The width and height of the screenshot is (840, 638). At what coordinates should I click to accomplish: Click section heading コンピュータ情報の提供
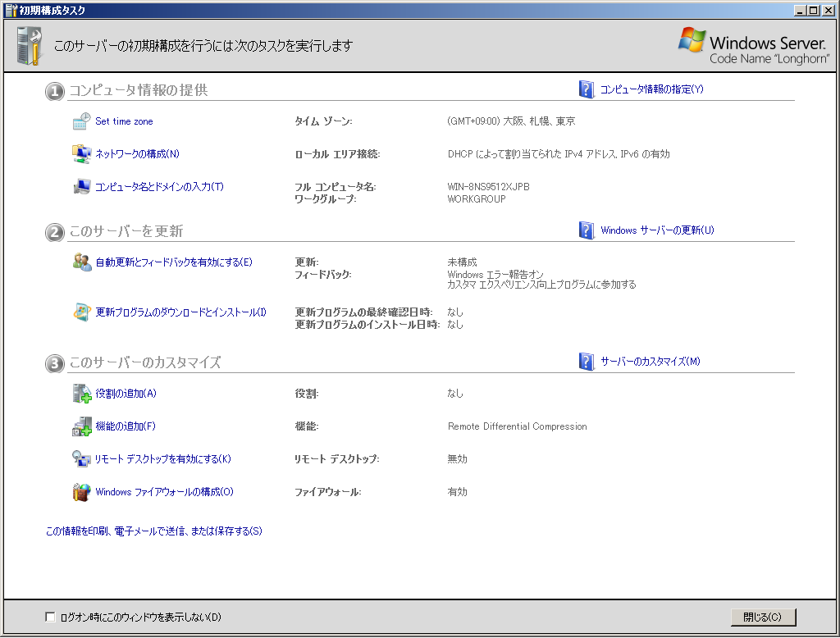pos(139,90)
